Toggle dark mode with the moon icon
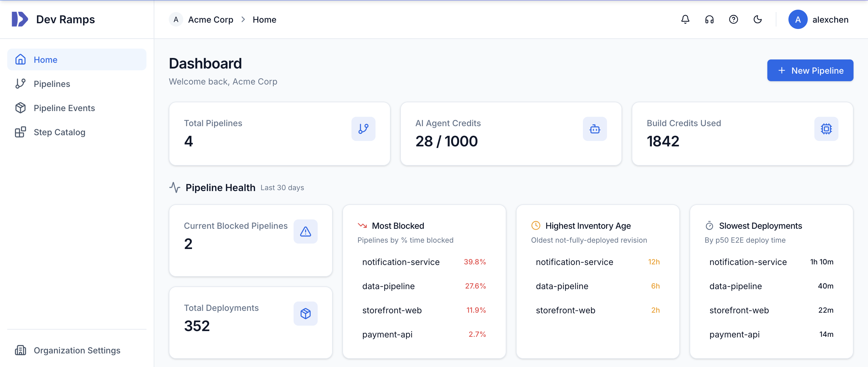This screenshot has width=868, height=367. click(758, 19)
